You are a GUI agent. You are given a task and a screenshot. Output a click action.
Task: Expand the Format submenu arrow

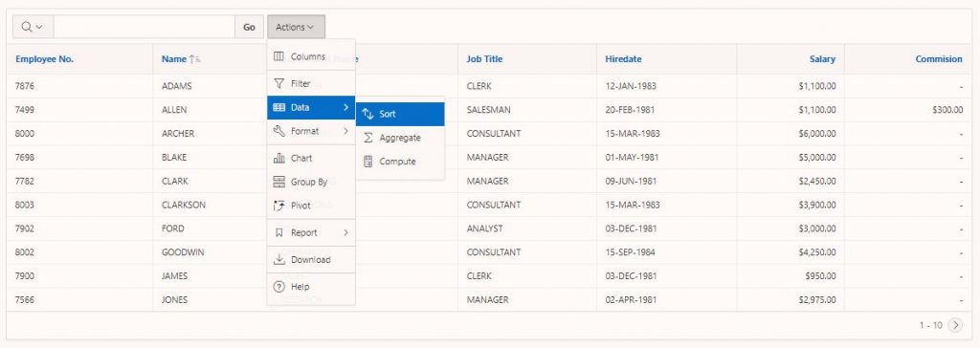tap(345, 131)
